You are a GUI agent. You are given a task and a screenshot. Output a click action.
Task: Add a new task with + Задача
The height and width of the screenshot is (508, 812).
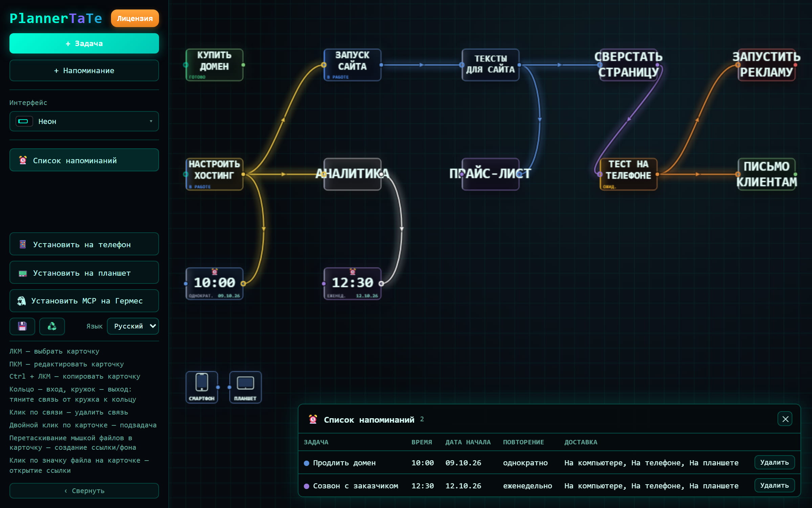tap(84, 43)
